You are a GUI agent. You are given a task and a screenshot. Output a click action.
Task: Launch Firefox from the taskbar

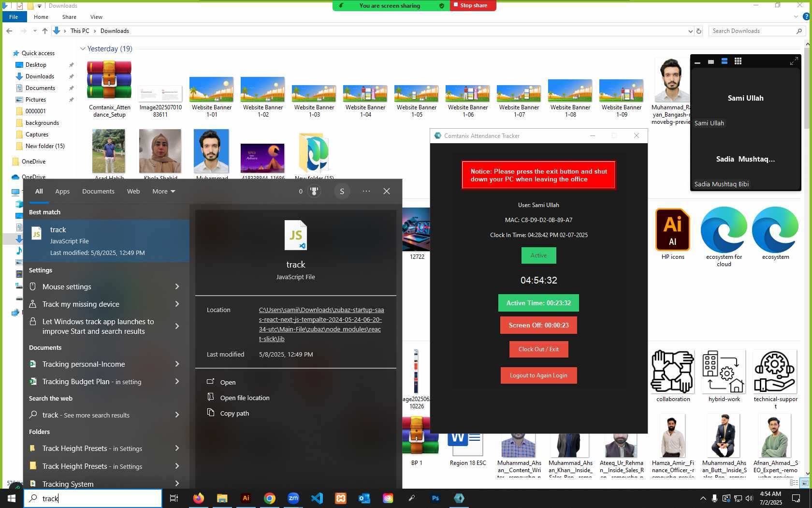[198, 498]
